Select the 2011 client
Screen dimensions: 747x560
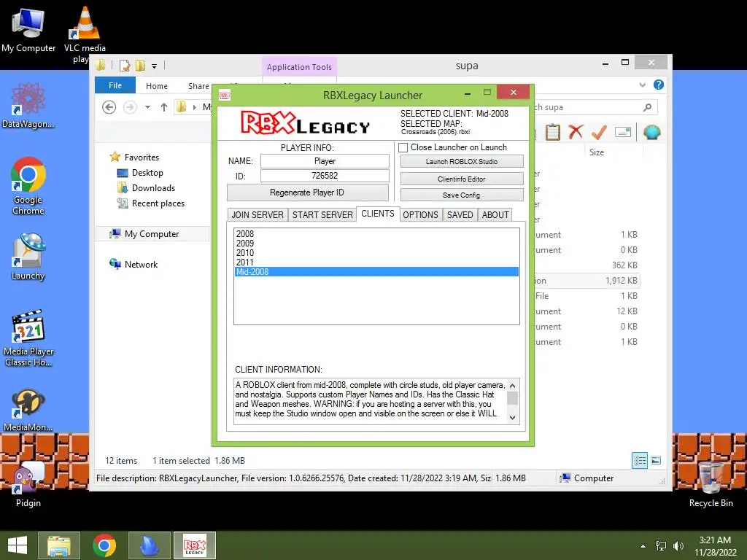coord(376,262)
